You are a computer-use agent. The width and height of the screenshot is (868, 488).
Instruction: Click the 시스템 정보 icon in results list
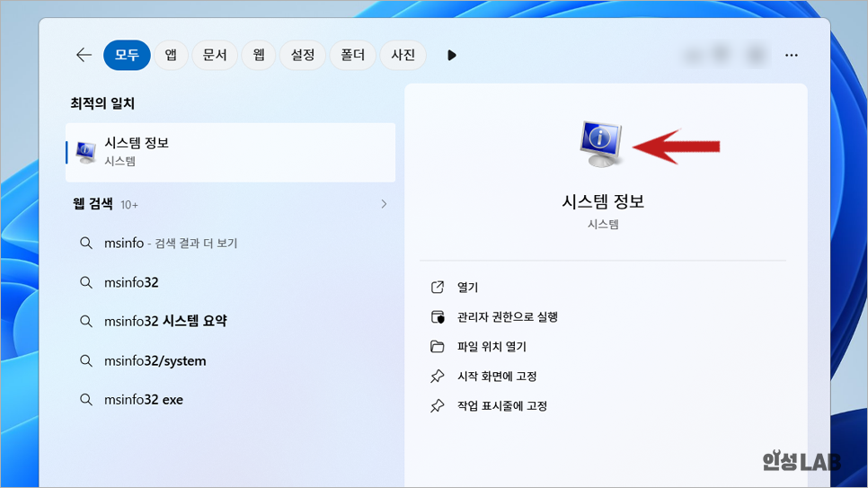[85, 152]
